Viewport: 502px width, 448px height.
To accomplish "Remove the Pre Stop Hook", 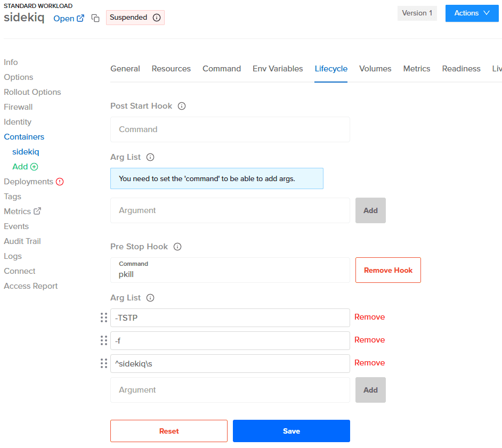I will 388,270.
